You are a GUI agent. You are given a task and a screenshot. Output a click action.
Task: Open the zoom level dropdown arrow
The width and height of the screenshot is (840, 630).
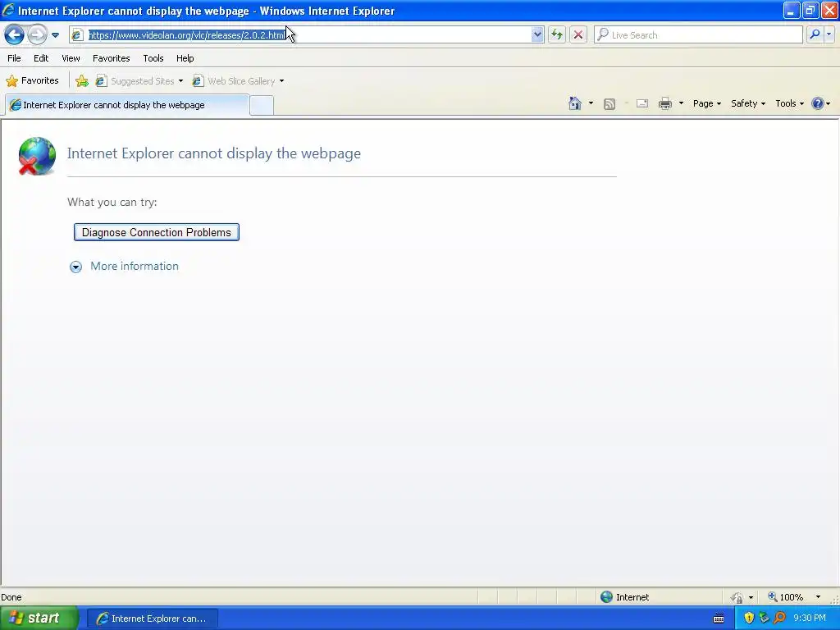pos(818,597)
